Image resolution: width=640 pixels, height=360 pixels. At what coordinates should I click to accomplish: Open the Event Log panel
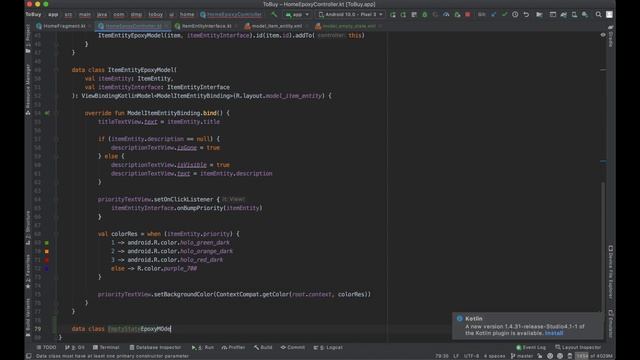click(x=531, y=347)
